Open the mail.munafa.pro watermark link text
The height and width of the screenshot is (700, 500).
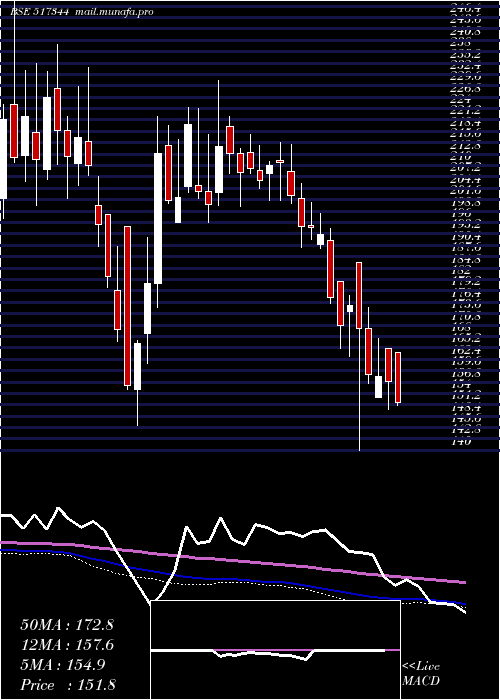point(114,12)
